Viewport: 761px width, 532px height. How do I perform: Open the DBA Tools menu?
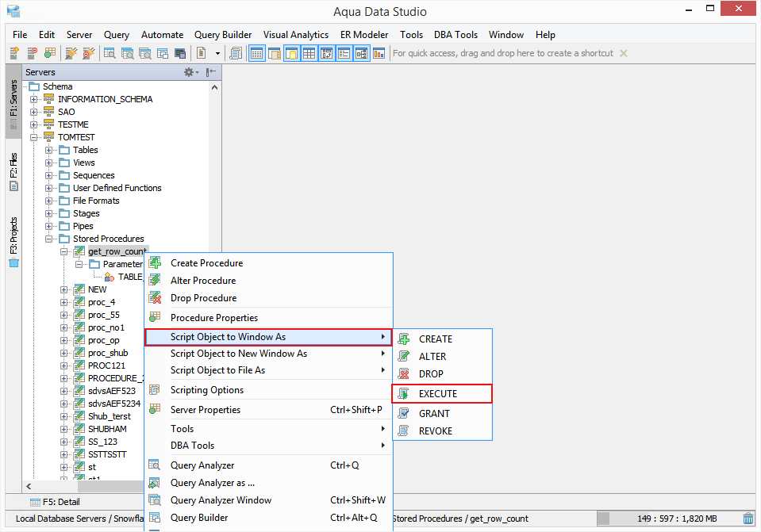(455, 35)
